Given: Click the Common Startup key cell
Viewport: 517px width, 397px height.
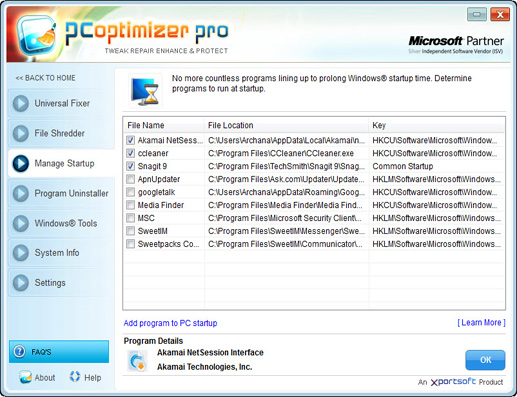Looking at the screenshot, I should click(x=403, y=166).
